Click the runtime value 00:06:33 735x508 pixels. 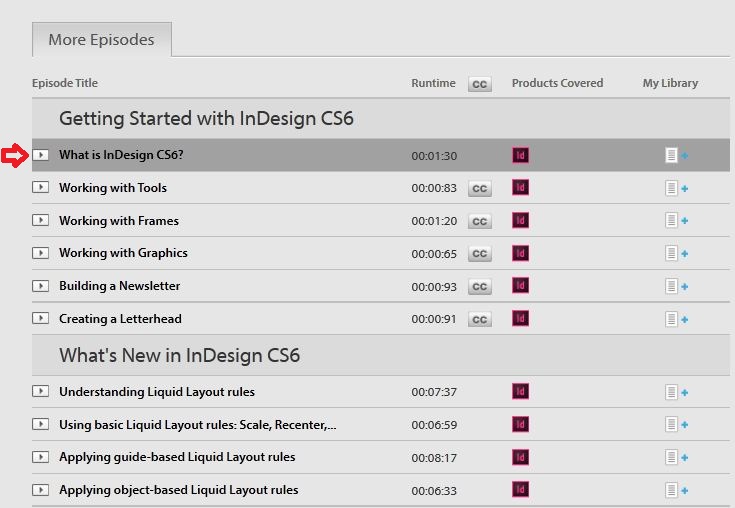click(x=434, y=491)
